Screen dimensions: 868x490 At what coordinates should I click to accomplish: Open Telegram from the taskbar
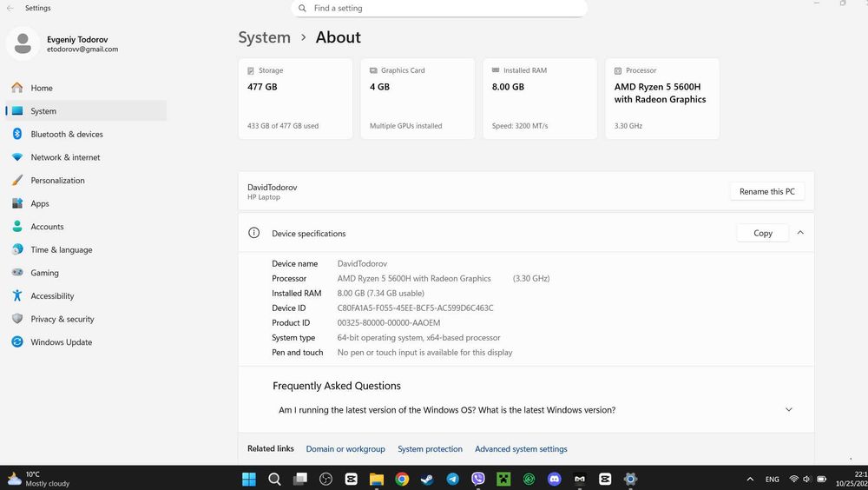(452, 479)
